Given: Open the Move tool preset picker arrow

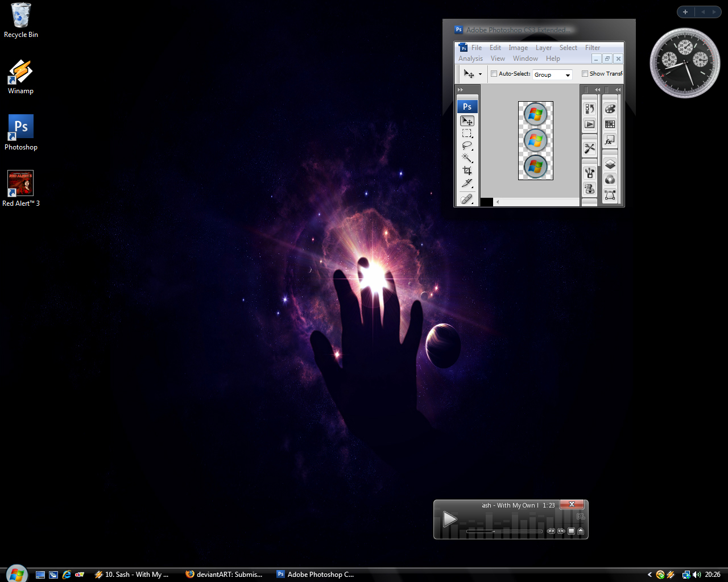Looking at the screenshot, I should 480,74.
